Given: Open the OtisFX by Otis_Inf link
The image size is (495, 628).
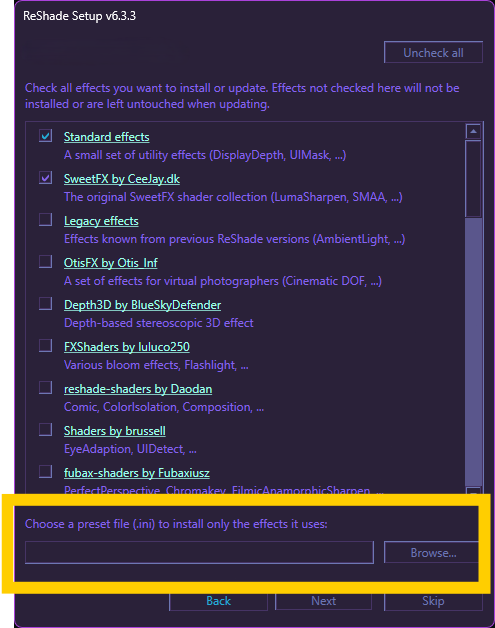Looking at the screenshot, I should [x=111, y=263].
